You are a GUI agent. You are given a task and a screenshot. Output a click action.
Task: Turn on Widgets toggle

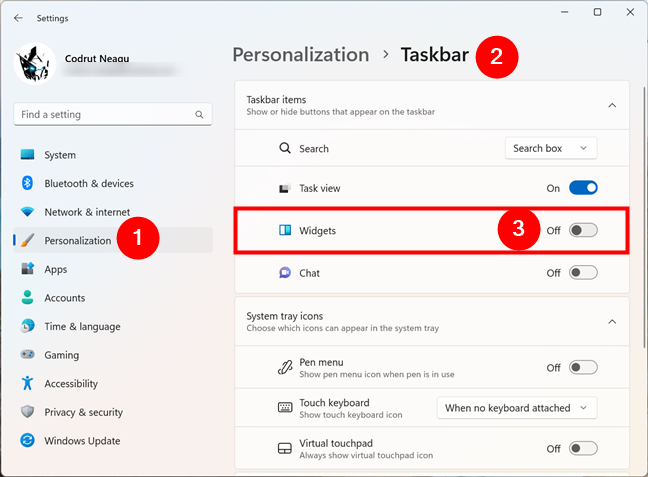point(583,230)
